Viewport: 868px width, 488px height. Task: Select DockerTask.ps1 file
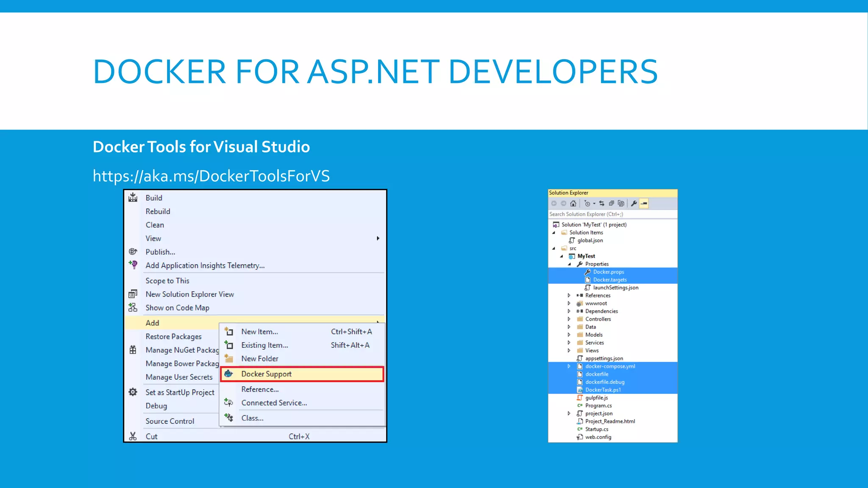pos(603,390)
